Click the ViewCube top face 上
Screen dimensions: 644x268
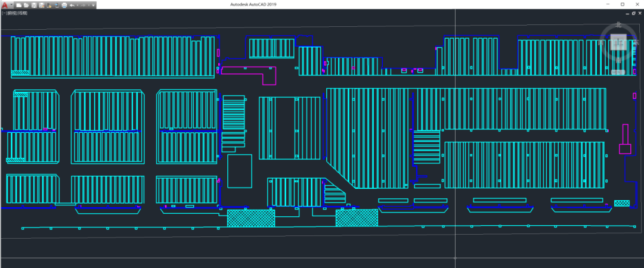tap(618, 42)
